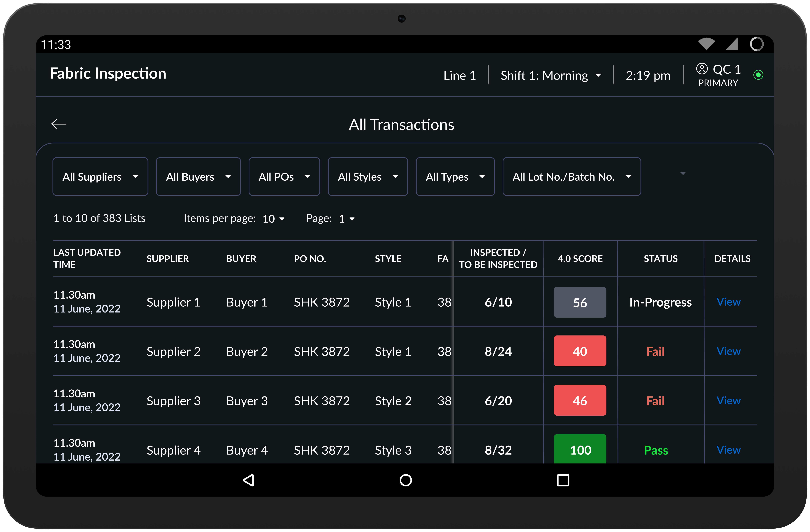This screenshot has width=810, height=532.
Task: Click the 56 score badge for Supplier 1
Action: click(x=580, y=302)
